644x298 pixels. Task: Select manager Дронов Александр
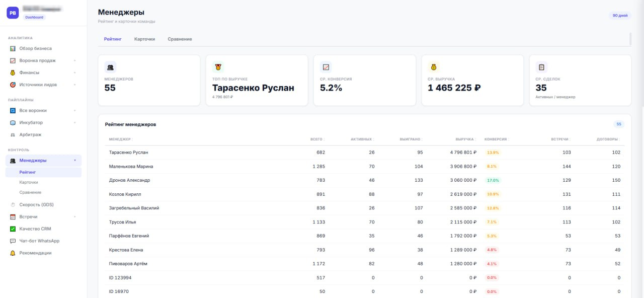coord(129,180)
